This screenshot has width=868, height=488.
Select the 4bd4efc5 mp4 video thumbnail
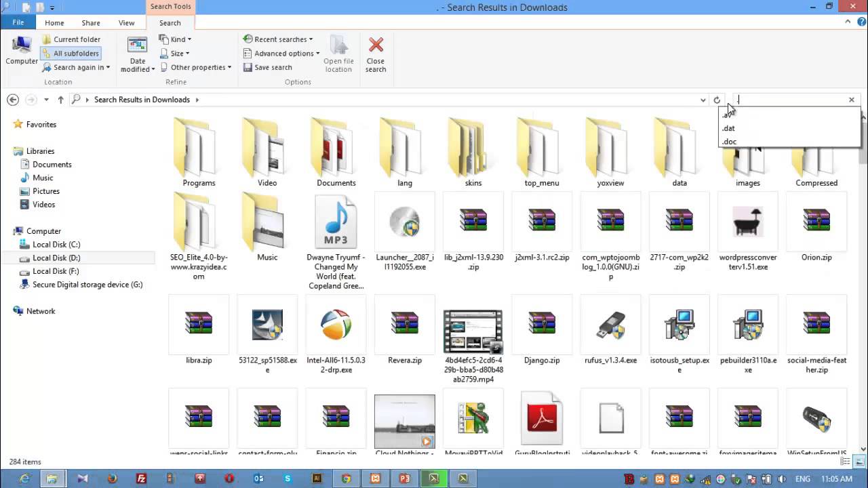point(473,331)
